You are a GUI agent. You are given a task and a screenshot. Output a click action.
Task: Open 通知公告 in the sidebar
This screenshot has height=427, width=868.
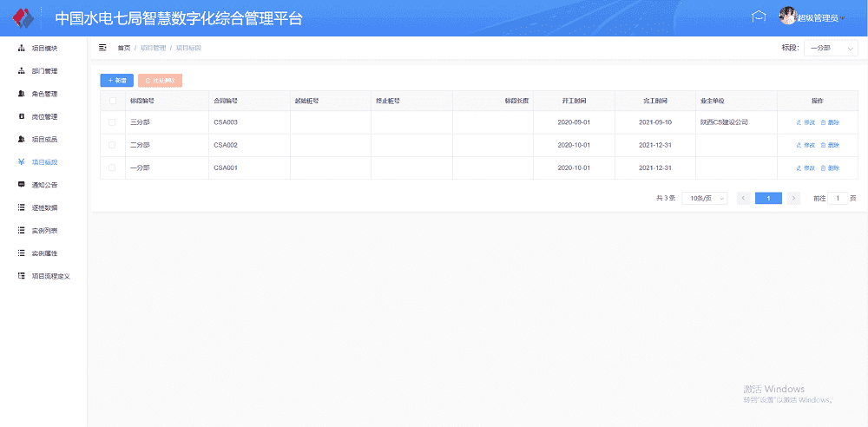[43, 185]
